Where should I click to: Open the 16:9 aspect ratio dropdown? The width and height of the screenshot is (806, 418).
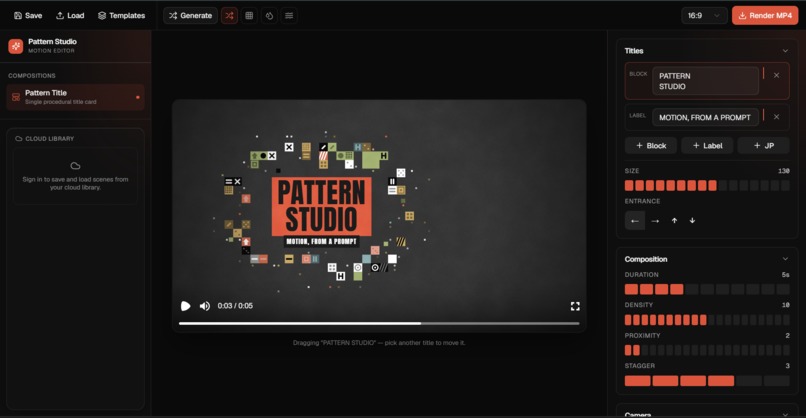pyautogui.click(x=704, y=15)
